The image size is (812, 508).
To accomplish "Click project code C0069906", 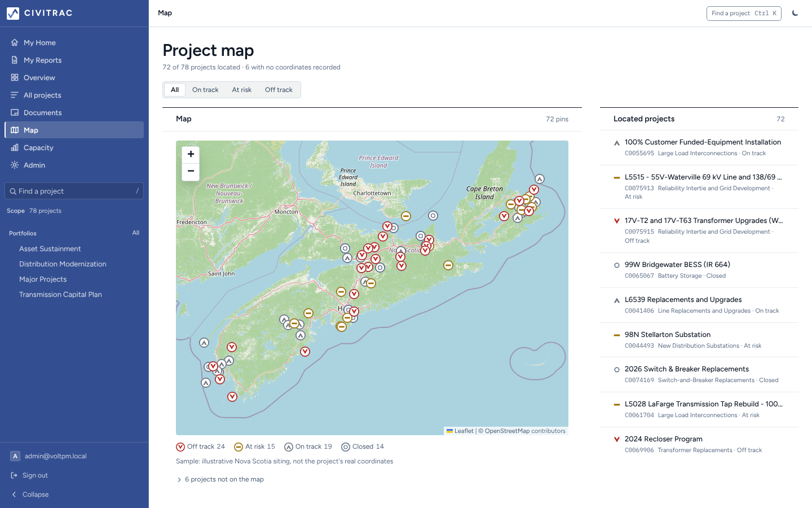I will (639, 450).
